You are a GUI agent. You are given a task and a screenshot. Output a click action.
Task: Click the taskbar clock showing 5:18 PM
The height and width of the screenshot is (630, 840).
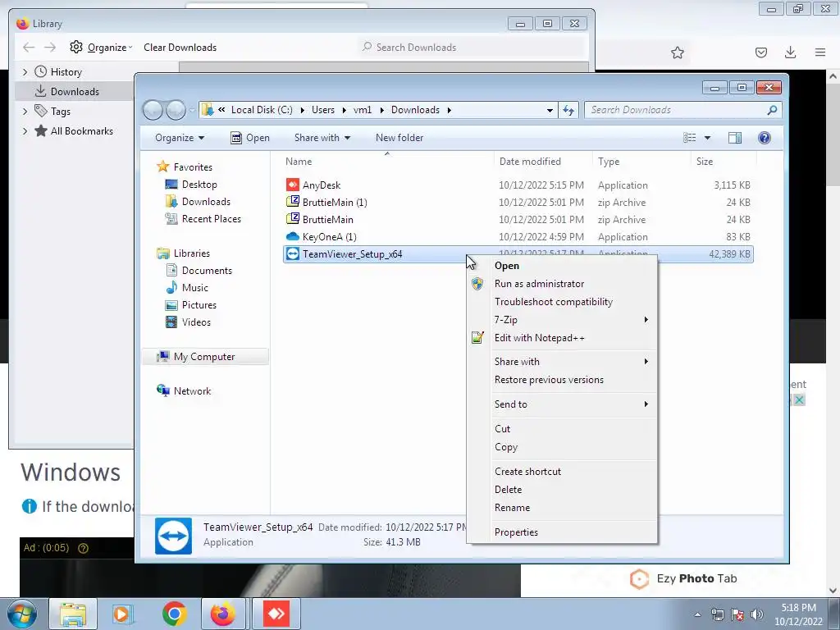tap(798, 614)
